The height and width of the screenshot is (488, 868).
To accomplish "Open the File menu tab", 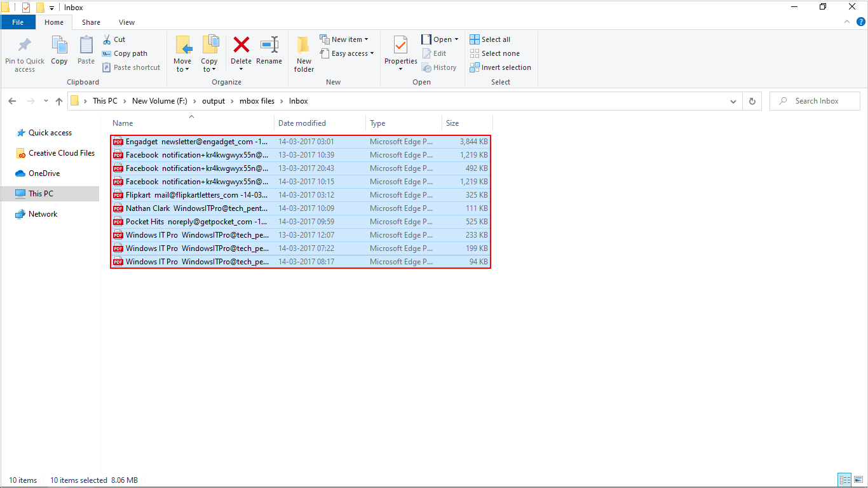I will pos(18,22).
